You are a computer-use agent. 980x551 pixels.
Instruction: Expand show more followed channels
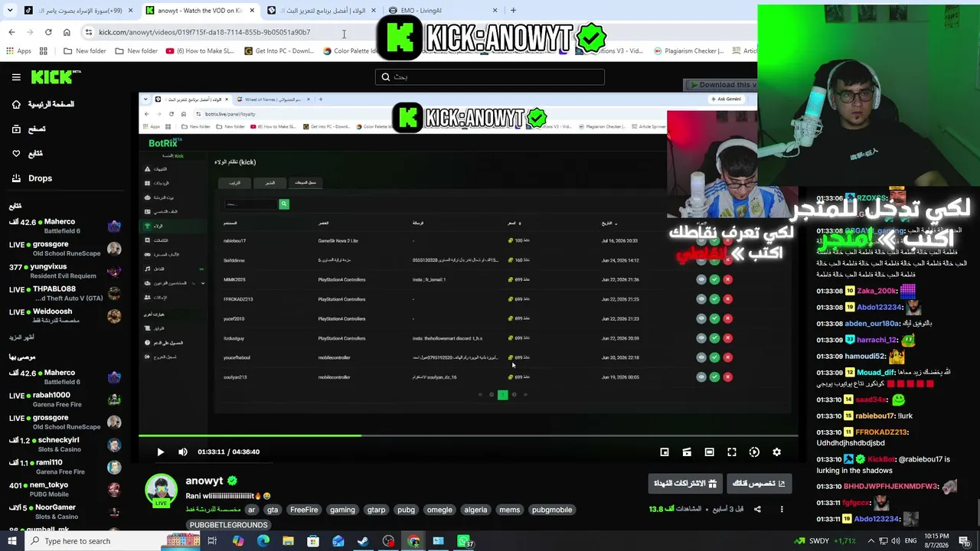coord(21,337)
